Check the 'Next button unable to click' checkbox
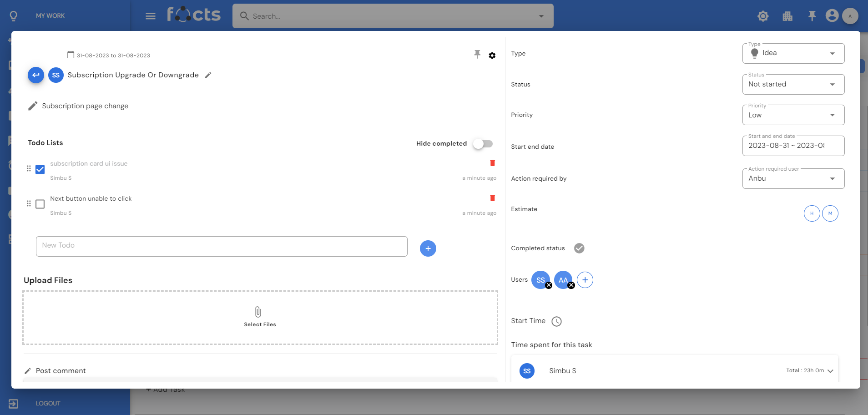Viewport: 868px width, 415px height. (x=40, y=204)
